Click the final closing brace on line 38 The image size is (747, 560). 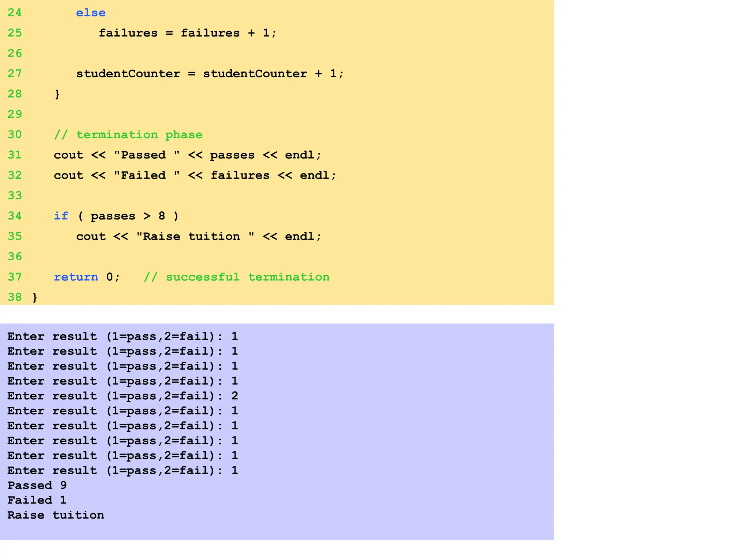click(x=35, y=297)
